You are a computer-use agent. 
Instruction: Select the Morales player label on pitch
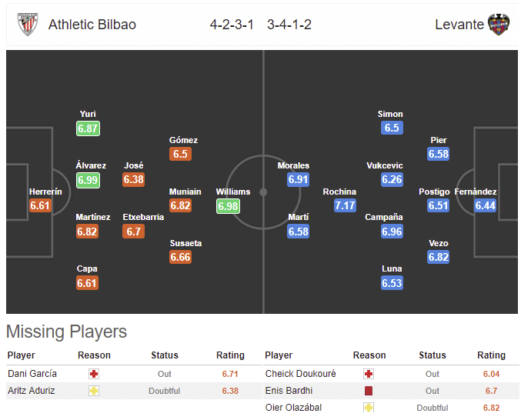(x=293, y=165)
